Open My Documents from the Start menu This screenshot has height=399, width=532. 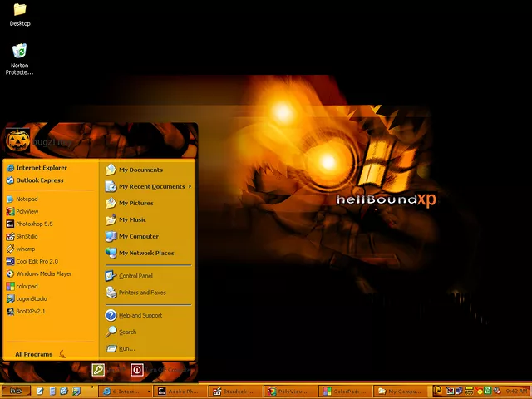point(140,170)
